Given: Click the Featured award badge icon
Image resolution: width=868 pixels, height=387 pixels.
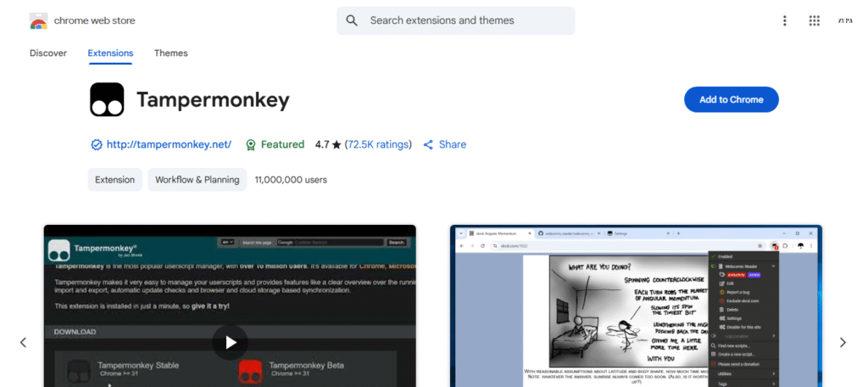Looking at the screenshot, I should coord(250,145).
